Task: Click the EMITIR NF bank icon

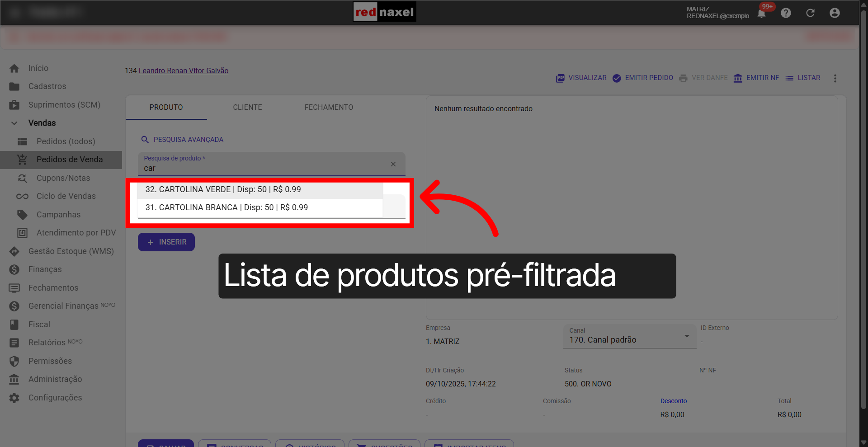Action: point(738,78)
